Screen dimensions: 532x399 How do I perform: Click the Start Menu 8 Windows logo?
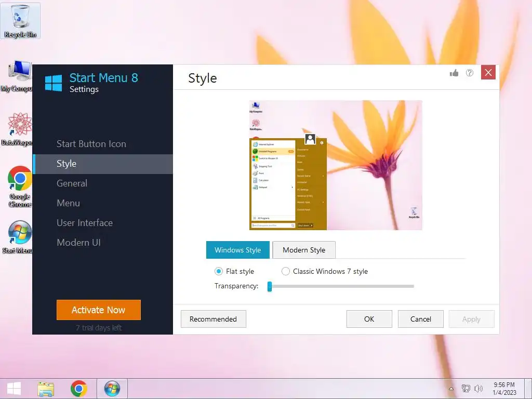pos(54,83)
